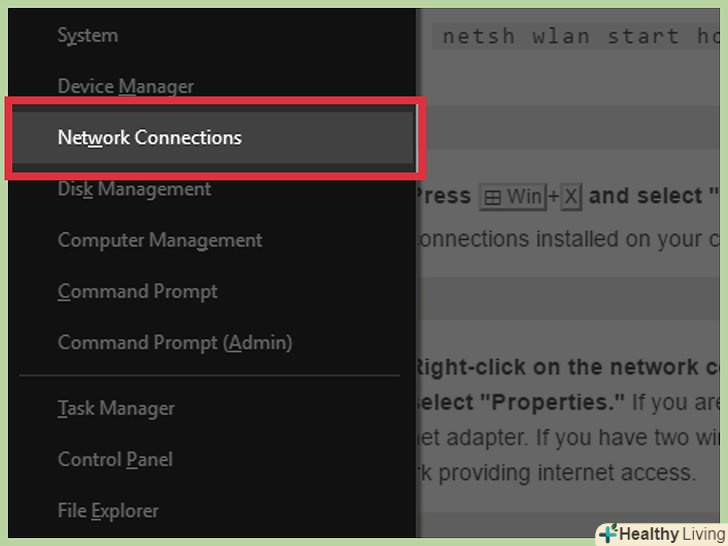Screen dimensions: 728x546
Task: Click the Healthy Living watermark text
Action: point(671,534)
